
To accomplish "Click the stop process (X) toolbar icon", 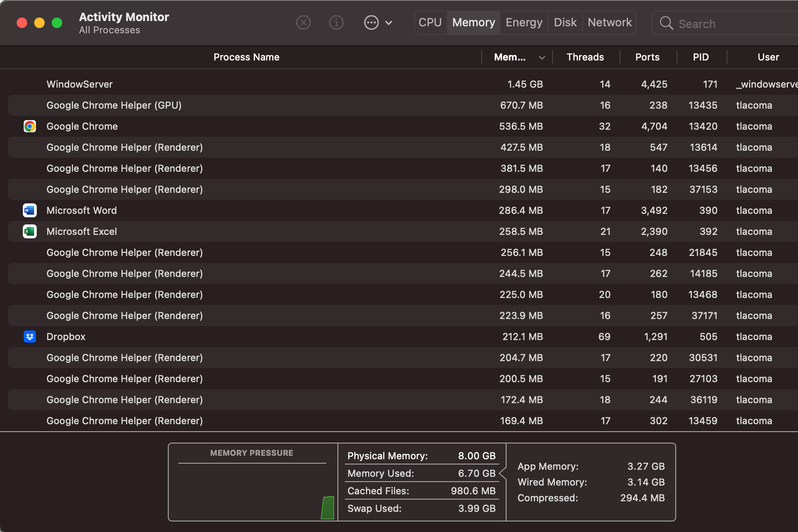I will point(303,22).
